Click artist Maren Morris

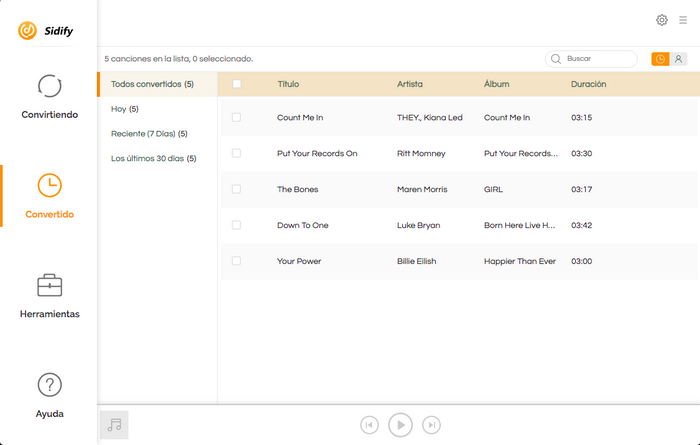(422, 189)
